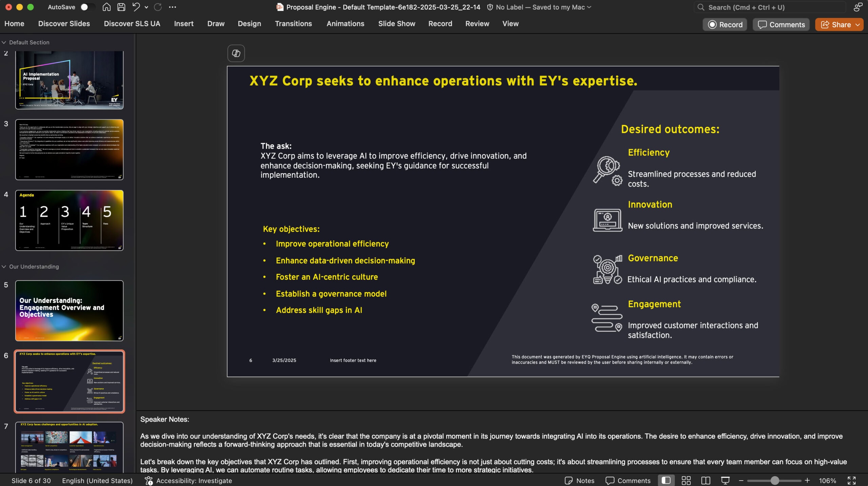Open the Share dropdown arrow

pyautogui.click(x=858, y=25)
